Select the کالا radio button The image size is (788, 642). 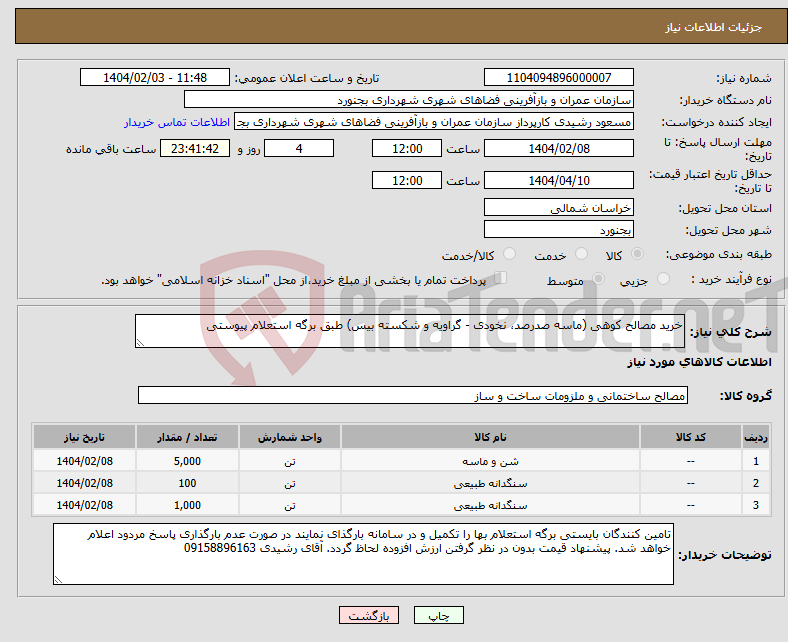click(x=637, y=254)
